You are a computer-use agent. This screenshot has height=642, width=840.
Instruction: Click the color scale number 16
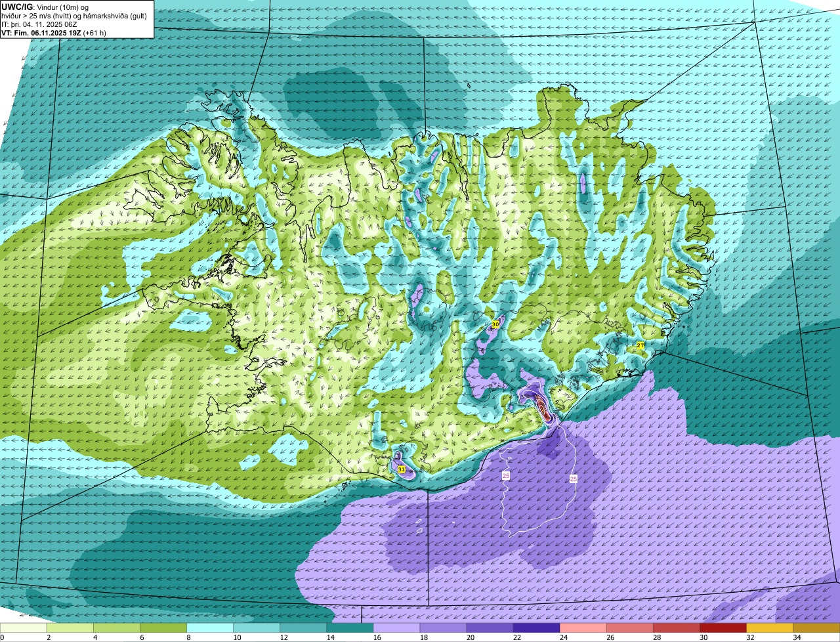376,637
